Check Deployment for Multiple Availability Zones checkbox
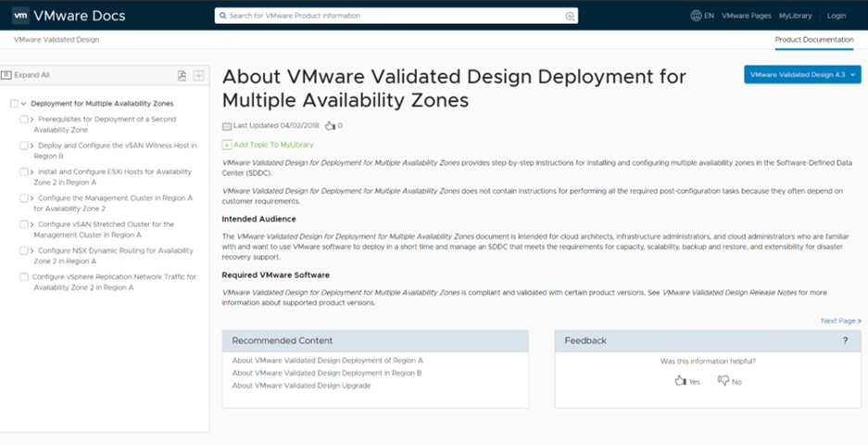Viewport: 868px width, 445px height. (14, 104)
